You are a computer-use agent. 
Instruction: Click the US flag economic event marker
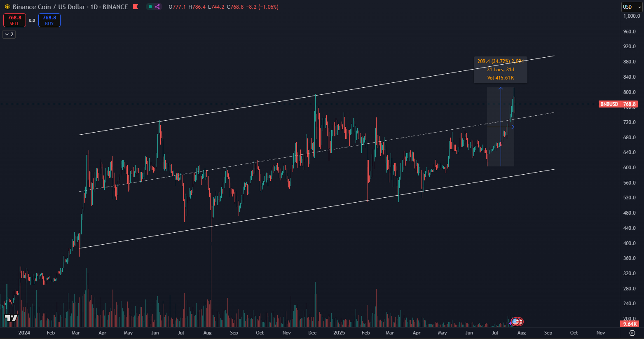click(516, 322)
